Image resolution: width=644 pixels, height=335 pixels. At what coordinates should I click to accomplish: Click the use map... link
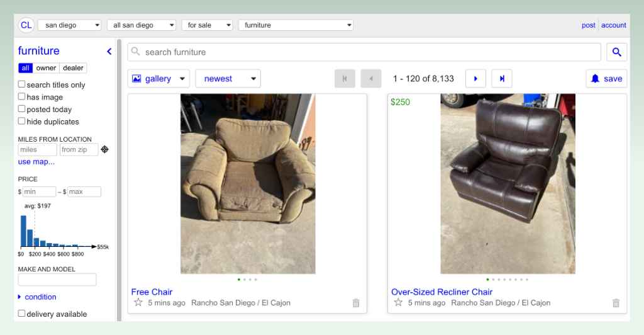click(36, 162)
